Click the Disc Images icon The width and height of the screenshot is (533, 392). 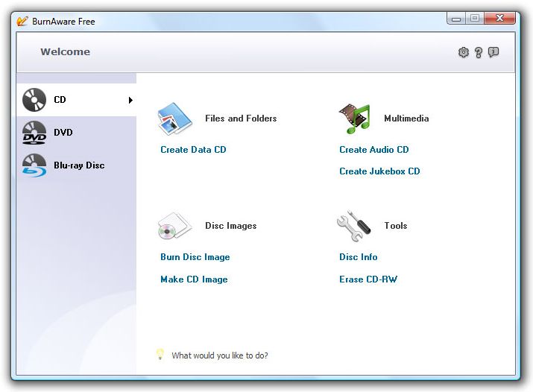pyautogui.click(x=174, y=226)
